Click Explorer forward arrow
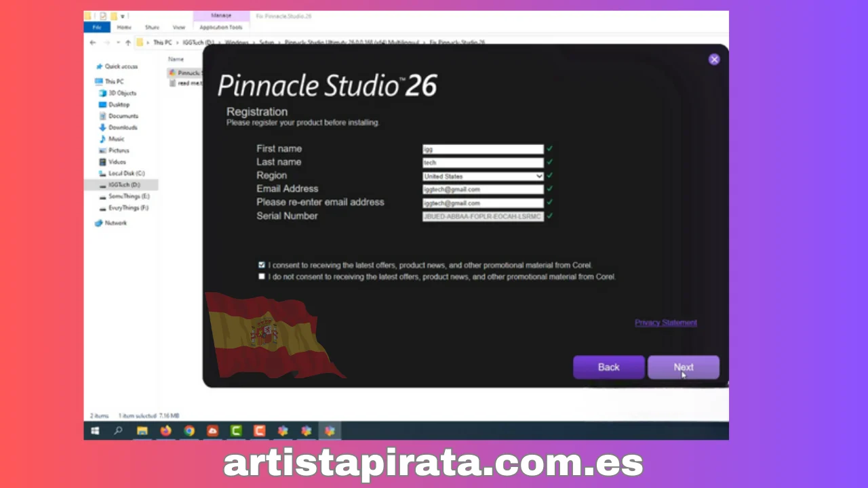 coord(106,42)
